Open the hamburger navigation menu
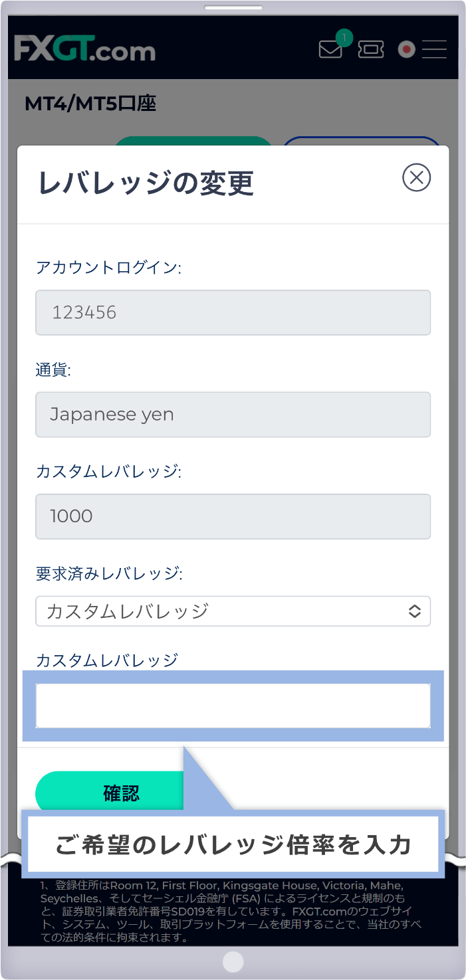The image size is (466, 980). [434, 49]
